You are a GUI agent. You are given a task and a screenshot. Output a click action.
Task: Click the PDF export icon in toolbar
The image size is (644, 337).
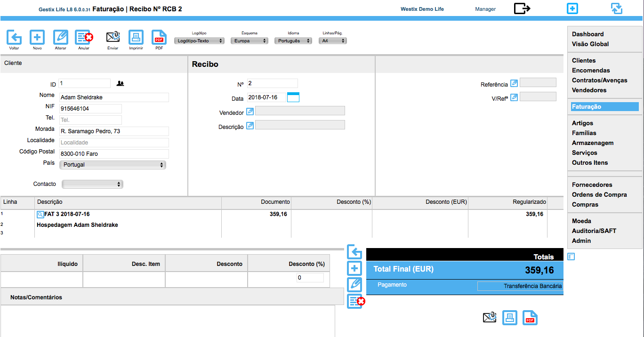pyautogui.click(x=159, y=37)
